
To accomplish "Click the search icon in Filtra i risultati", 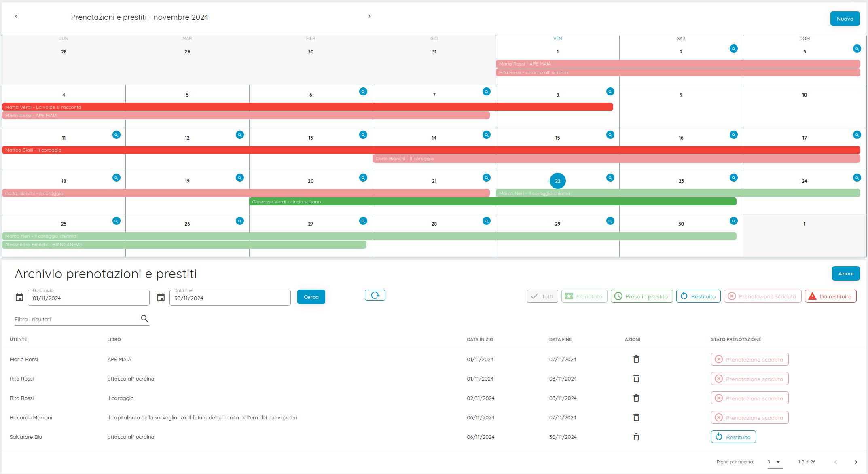I will click(144, 319).
